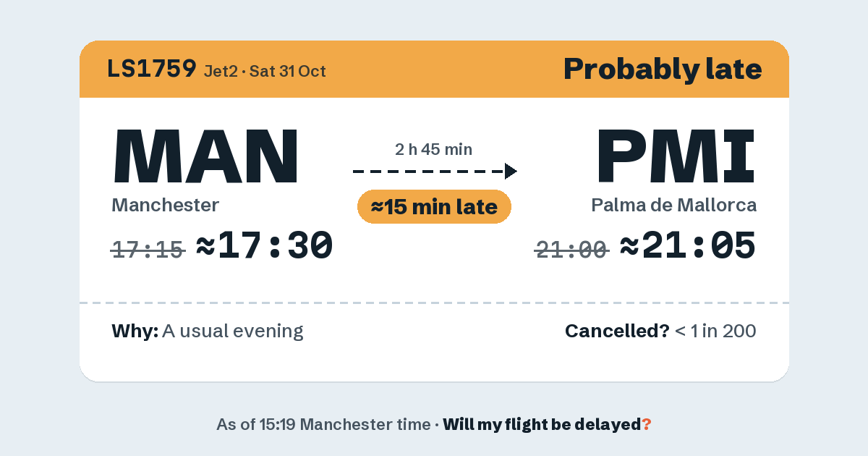Click the LS1759 flight number
Viewport: 868px width, 456px height.
pyautogui.click(x=152, y=69)
